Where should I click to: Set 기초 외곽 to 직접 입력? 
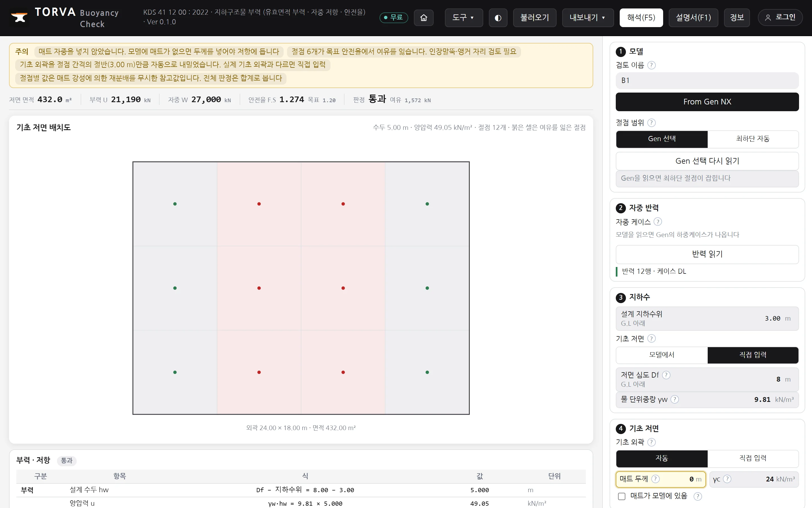[x=753, y=459]
